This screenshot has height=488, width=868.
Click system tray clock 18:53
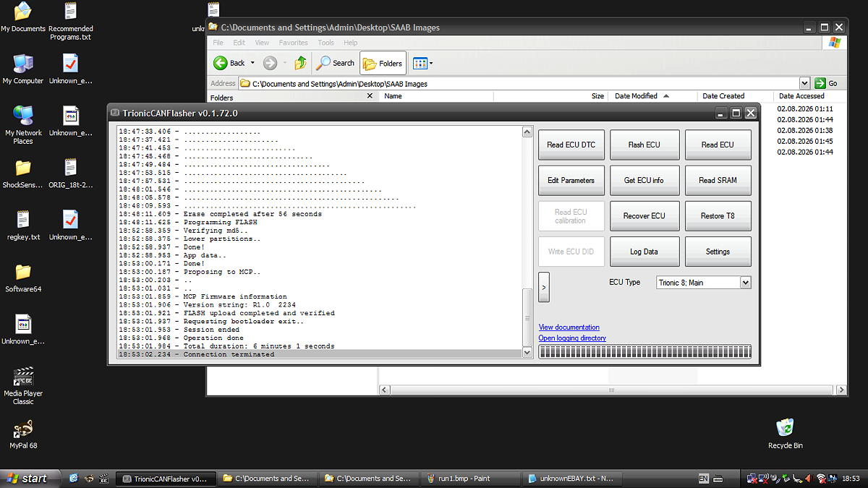coord(851,479)
